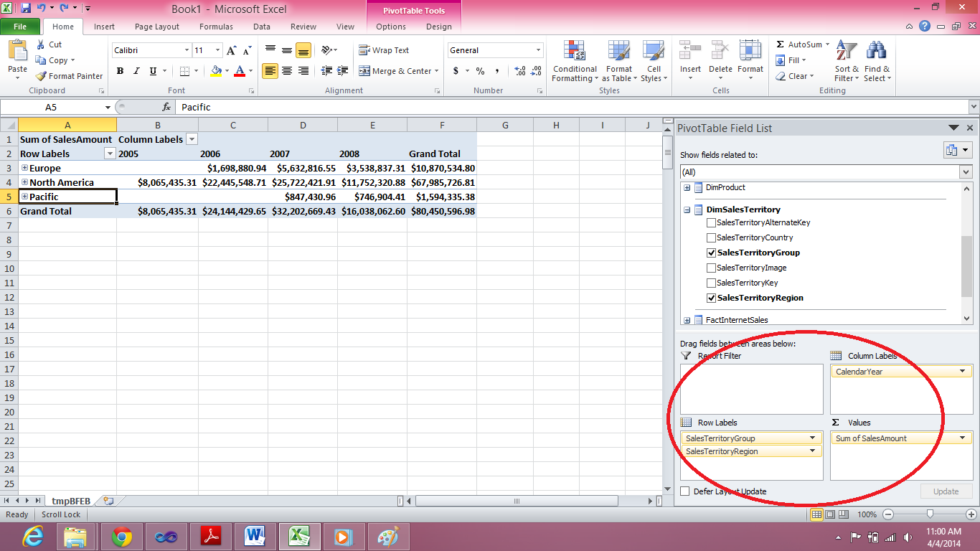Open Cell Styles gallery
The image size is (980, 551).
[x=653, y=61]
